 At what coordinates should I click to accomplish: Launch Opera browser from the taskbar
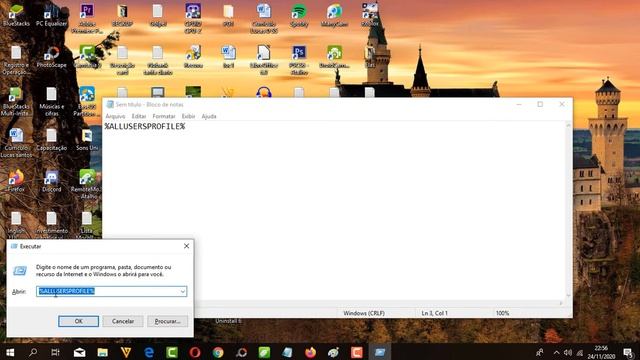click(x=195, y=352)
